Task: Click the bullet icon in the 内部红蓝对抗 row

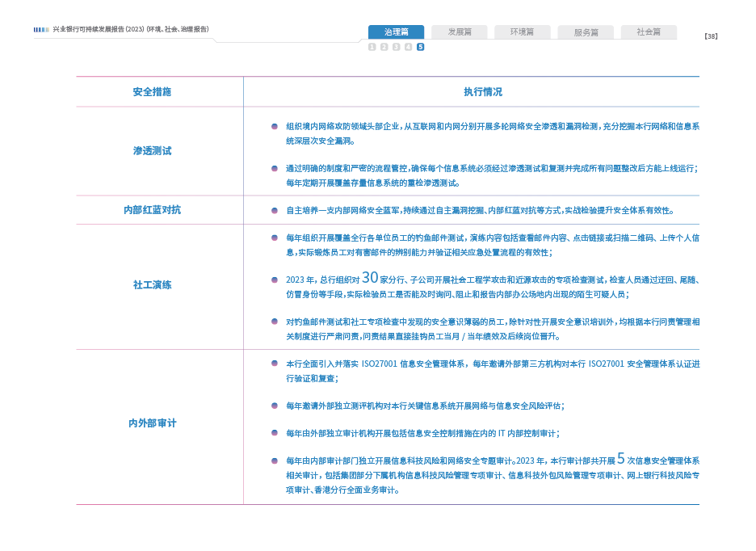Action: (x=275, y=210)
